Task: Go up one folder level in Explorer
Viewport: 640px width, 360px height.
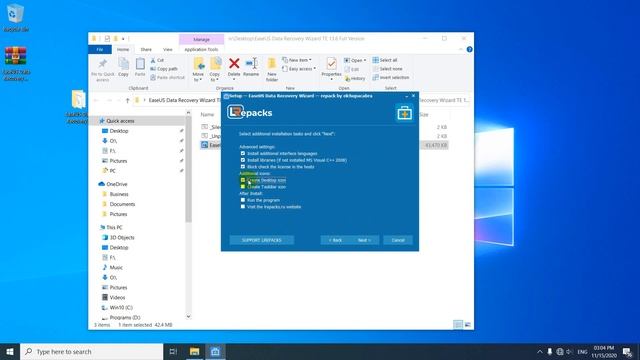Action: click(x=127, y=100)
